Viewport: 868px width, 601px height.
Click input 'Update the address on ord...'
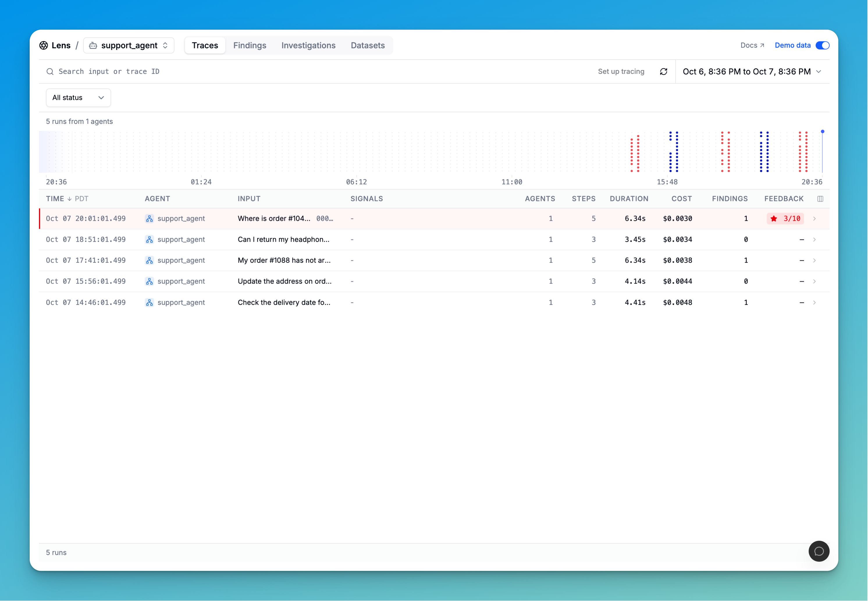(284, 281)
